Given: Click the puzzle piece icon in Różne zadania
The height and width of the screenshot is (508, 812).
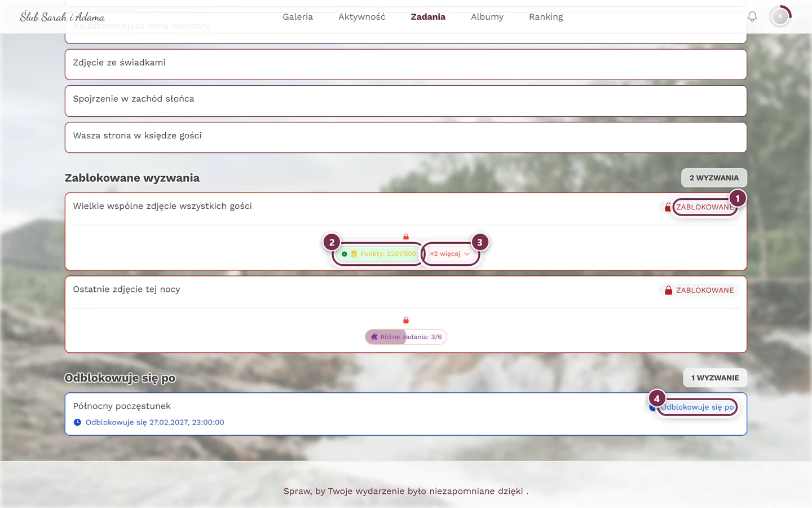Looking at the screenshot, I should tap(374, 337).
